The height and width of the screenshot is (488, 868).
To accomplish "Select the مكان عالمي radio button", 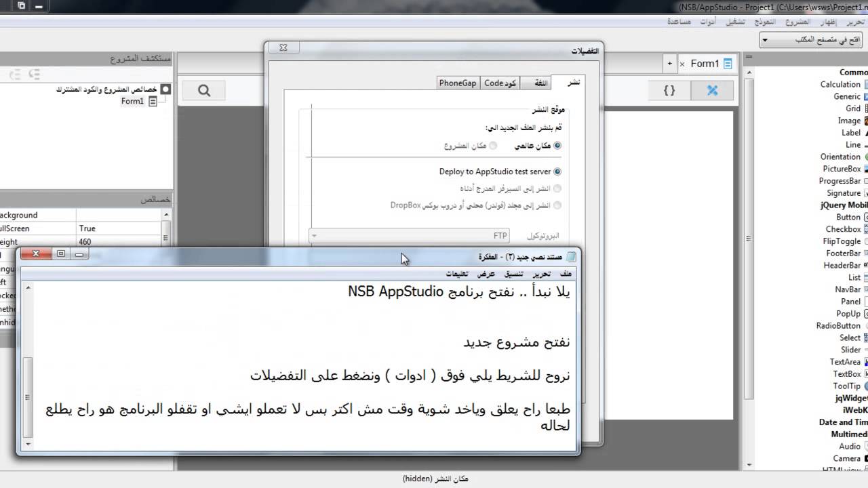I will [557, 146].
